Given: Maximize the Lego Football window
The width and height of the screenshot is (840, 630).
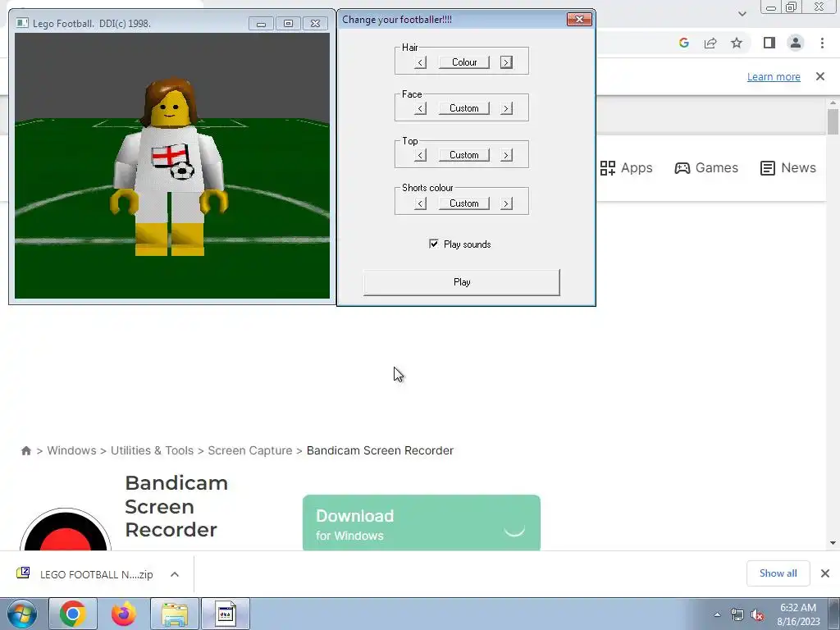Looking at the screenshot, I should coord(288,24).
